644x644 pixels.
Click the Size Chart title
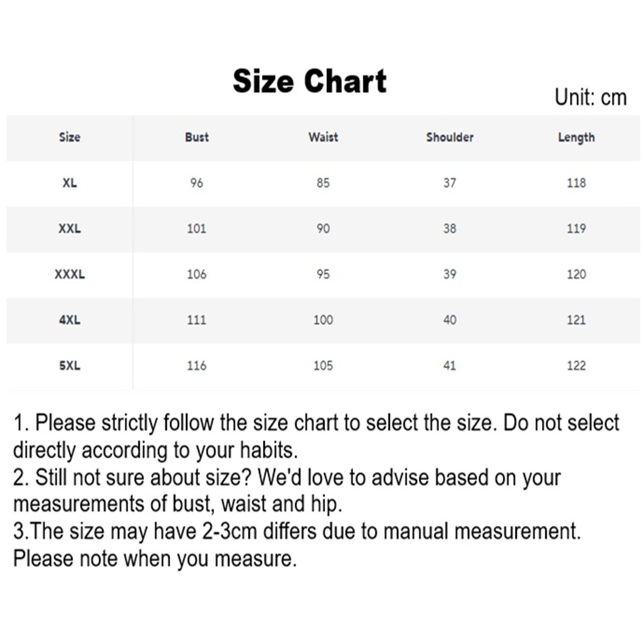[x=310, y=82]
